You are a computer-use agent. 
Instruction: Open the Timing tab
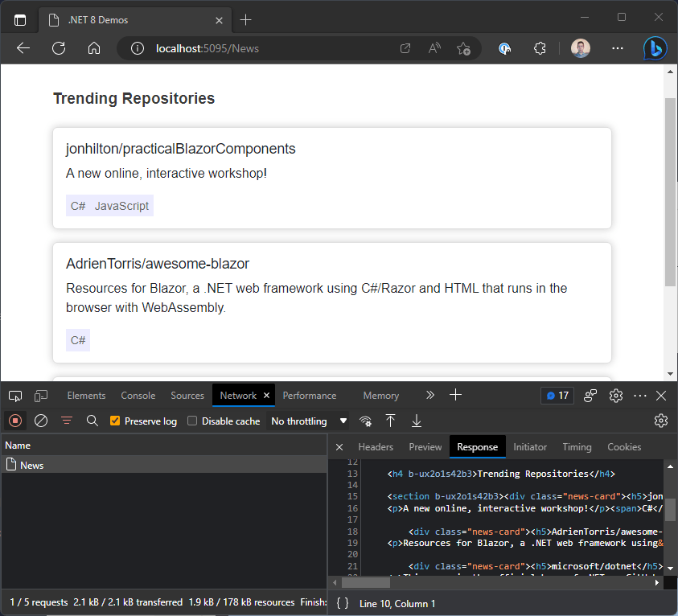(577, 447)
